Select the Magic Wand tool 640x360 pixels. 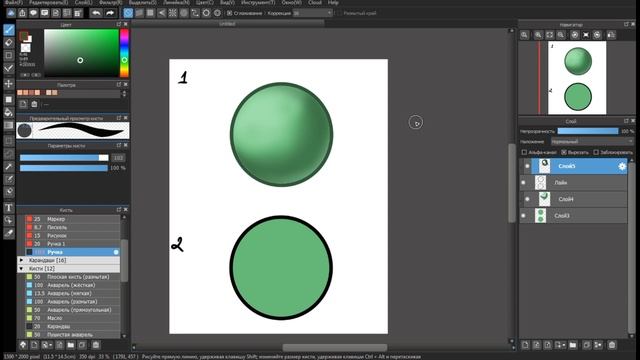[x=9, y=167]
